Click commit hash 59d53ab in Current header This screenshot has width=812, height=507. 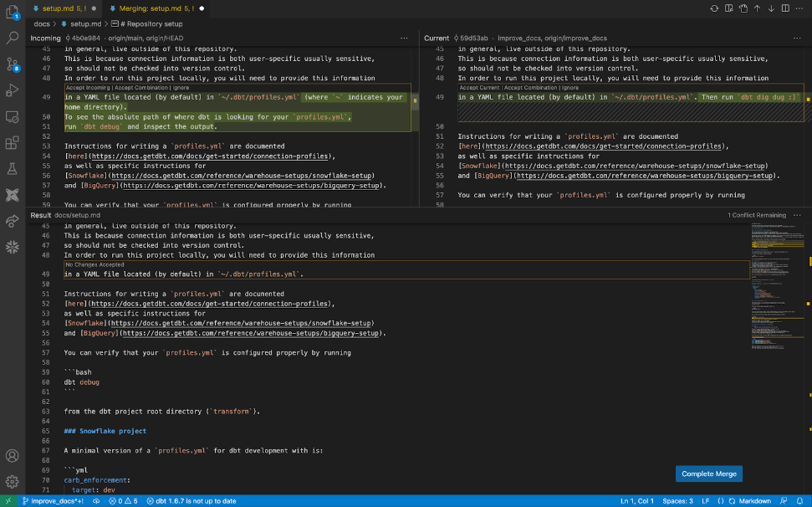tap(474, 38)
